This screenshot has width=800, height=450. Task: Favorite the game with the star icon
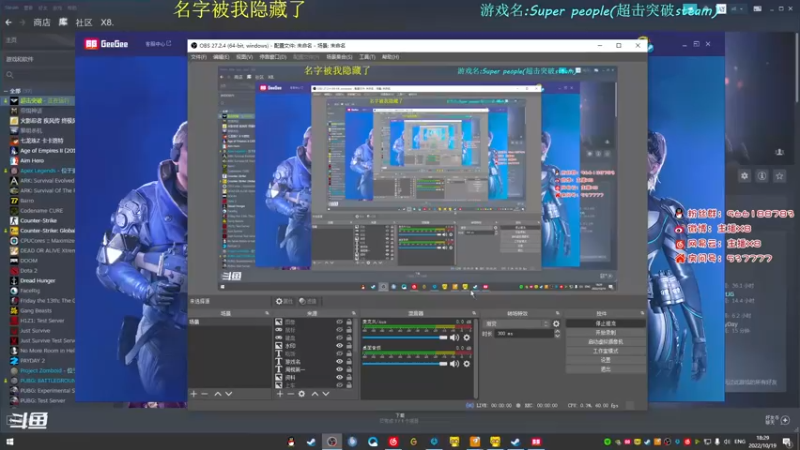click(x=779, y=176)
